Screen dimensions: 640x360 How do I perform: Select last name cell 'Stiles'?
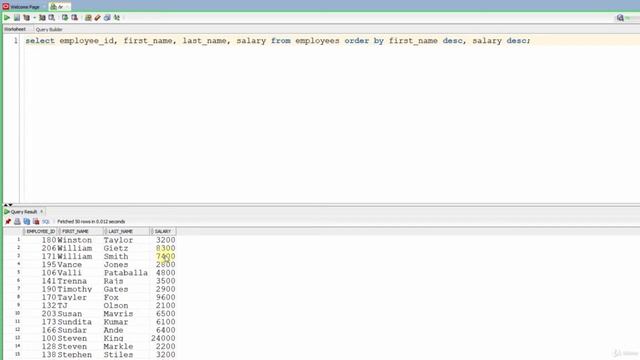(x=118, y=354)
